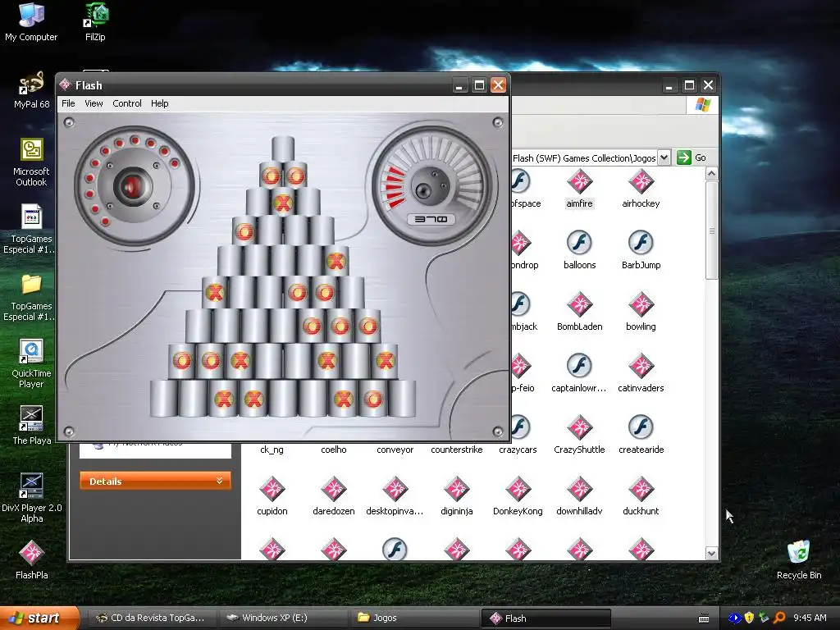This screenshot has height=630, width=840.
Task: Open the daredozen game icon
Action: [x=334, y=489]
